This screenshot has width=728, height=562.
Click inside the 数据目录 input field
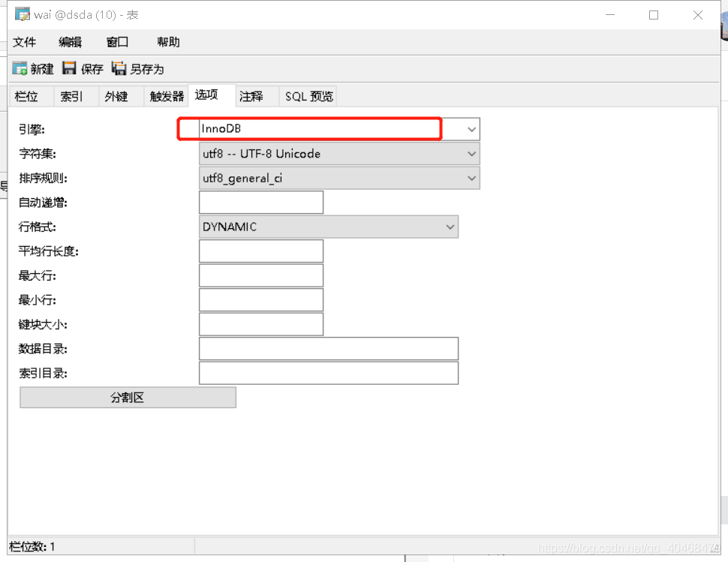click(x=328, y=348)
